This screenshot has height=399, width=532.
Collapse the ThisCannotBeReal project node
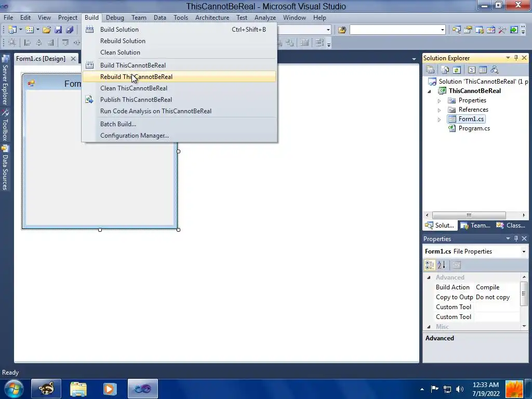(x=430, y=91)
